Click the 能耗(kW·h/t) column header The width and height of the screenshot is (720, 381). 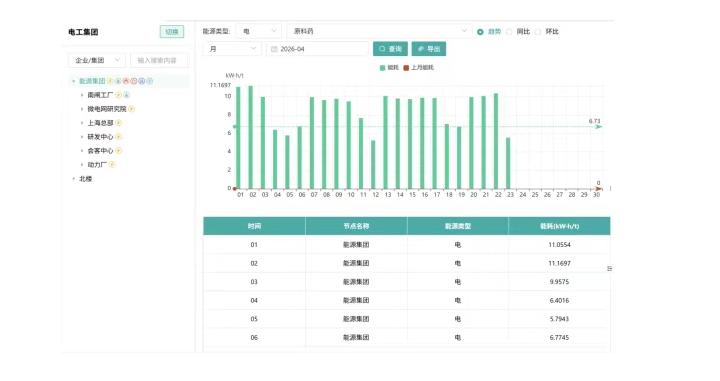[559, 226]
